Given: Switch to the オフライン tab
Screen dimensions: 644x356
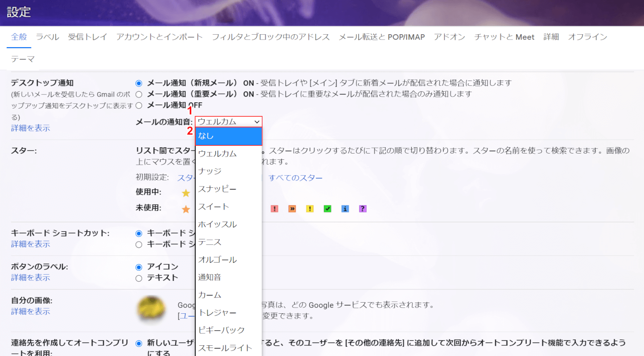Looking at the screenshot, I should click(587, 37).
